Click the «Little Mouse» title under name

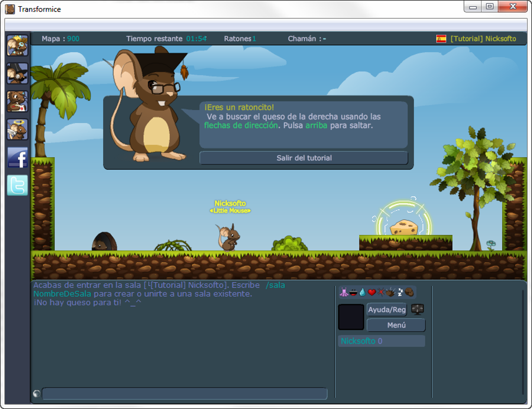(x=230, y=211)
